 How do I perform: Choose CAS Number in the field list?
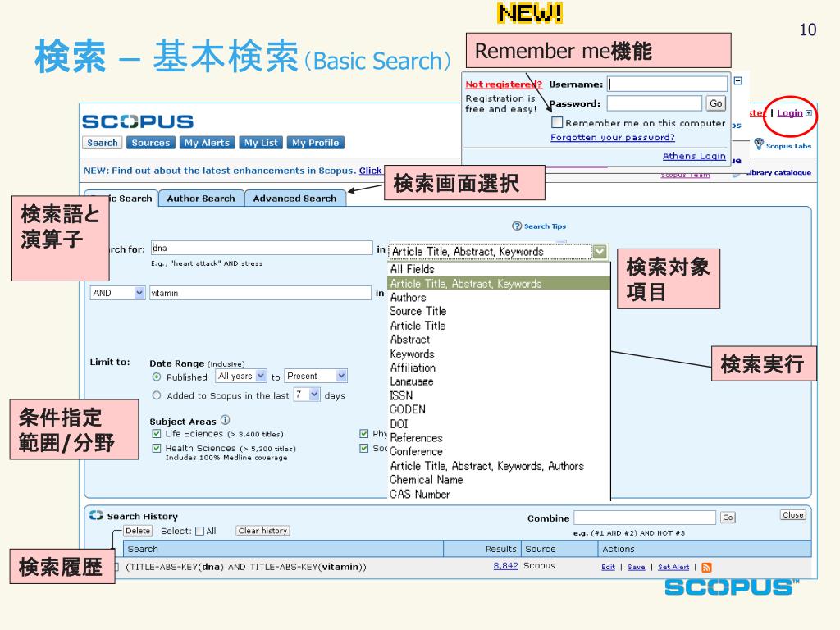419,494
